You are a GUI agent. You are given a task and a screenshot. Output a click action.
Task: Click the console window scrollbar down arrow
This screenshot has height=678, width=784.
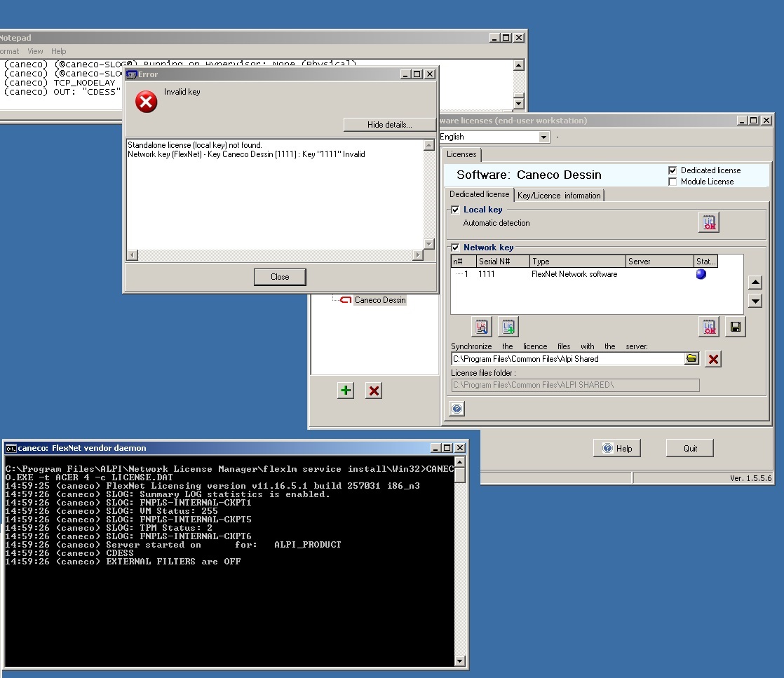click(x=460, y=661)
